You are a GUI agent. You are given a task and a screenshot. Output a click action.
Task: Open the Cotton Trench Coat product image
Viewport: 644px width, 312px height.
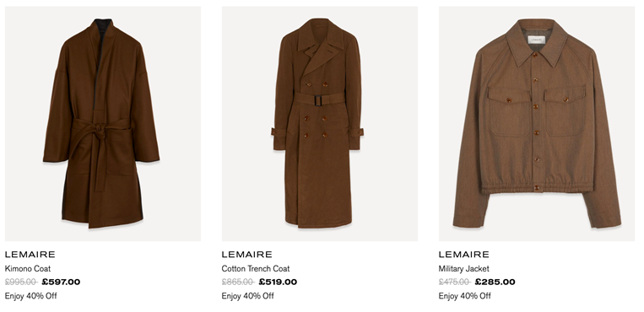click(x=320, y=124)
